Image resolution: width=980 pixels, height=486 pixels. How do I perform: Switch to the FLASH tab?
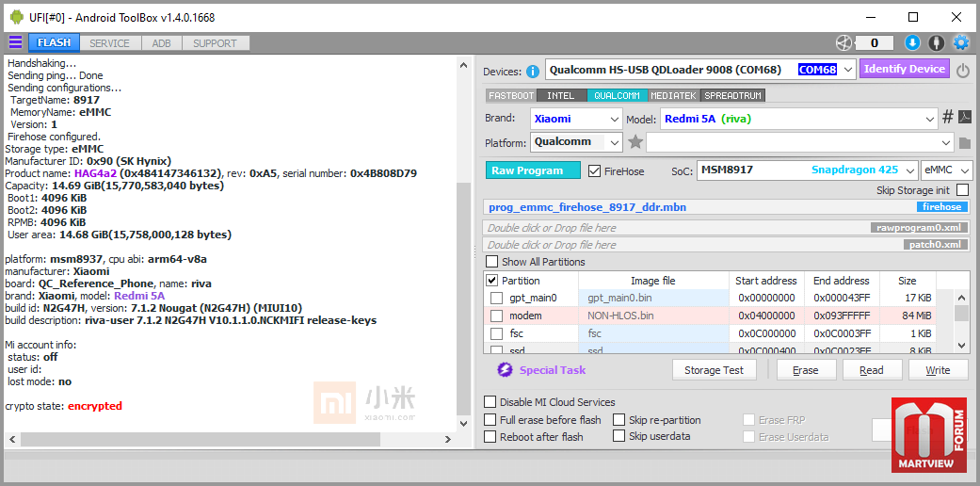tap(54, 42)
